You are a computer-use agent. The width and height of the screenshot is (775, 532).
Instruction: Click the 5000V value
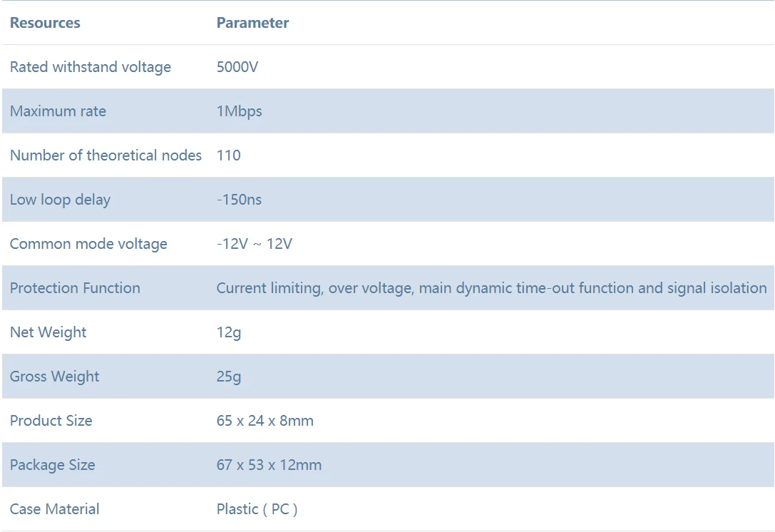click(237, 67)
